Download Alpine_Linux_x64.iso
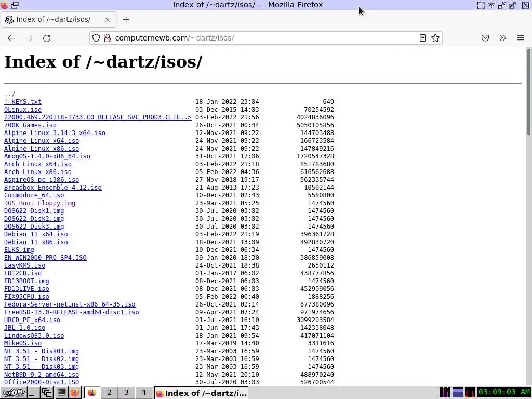Screen dimensions: 532x399 pyautogui.click(x=42, y=141)
